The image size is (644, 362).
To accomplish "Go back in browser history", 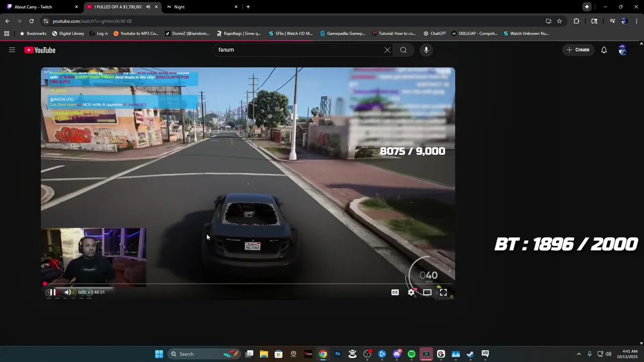I will 7,21.
